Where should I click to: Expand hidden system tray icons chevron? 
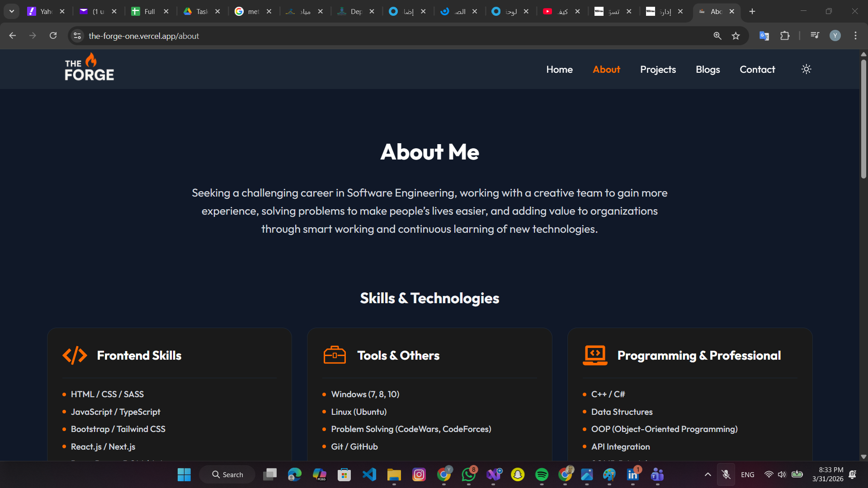708,474
